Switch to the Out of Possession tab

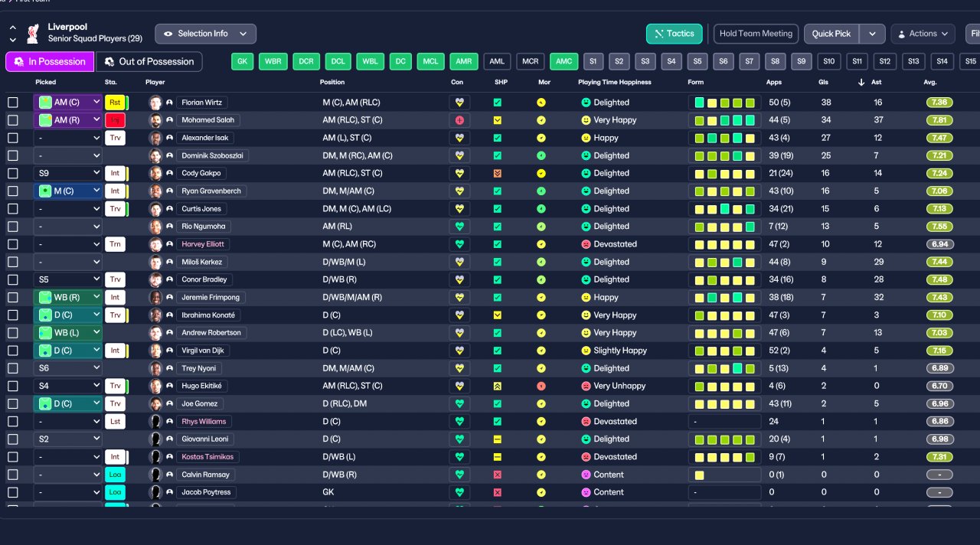(x=149, y=61)
